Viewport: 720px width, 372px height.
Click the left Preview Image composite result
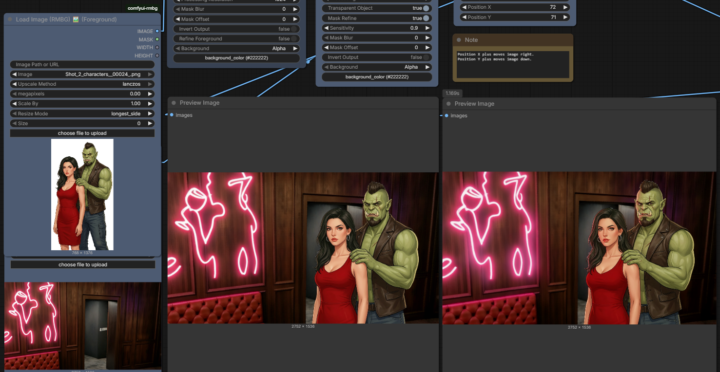303,248
